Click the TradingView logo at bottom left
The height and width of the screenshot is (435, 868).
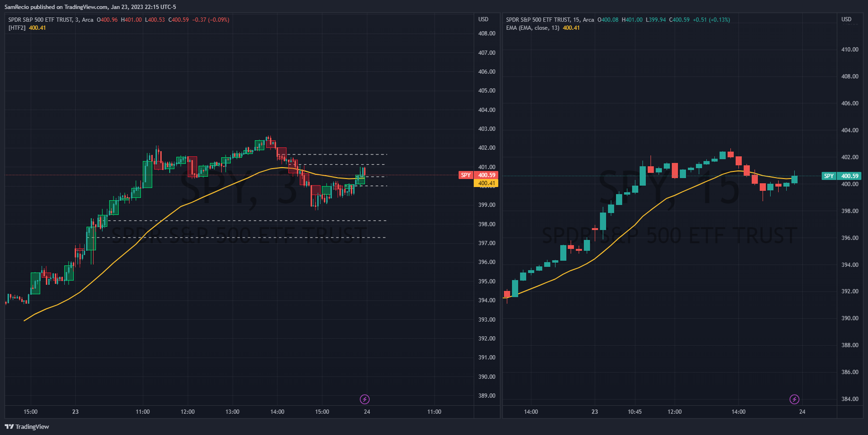pyautogui.click(x=27, y=426)
